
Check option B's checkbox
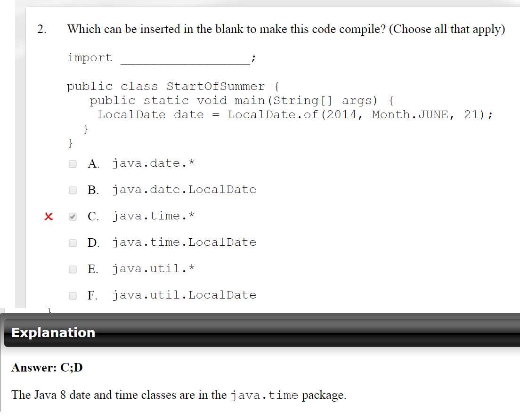tap(73, 190)
